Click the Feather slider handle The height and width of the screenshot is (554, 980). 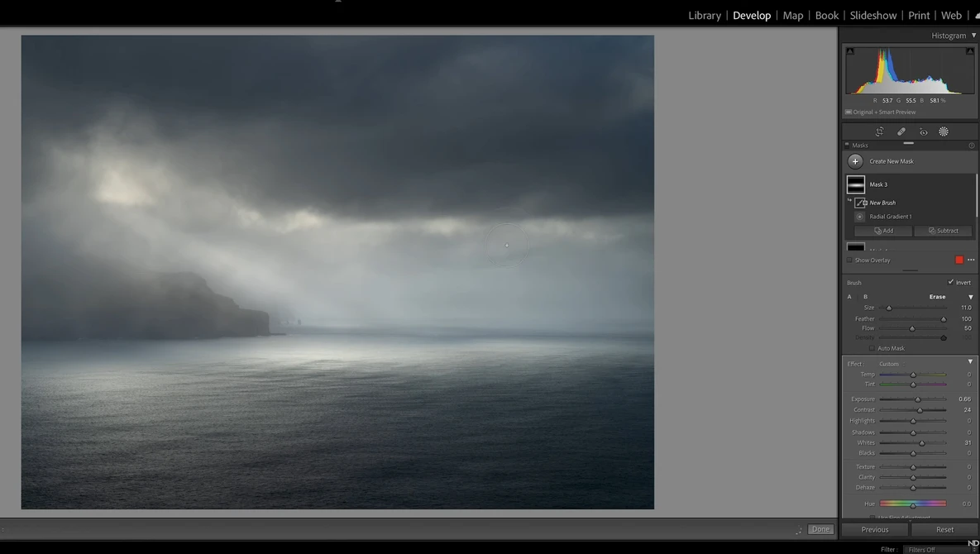coord(944,319)
